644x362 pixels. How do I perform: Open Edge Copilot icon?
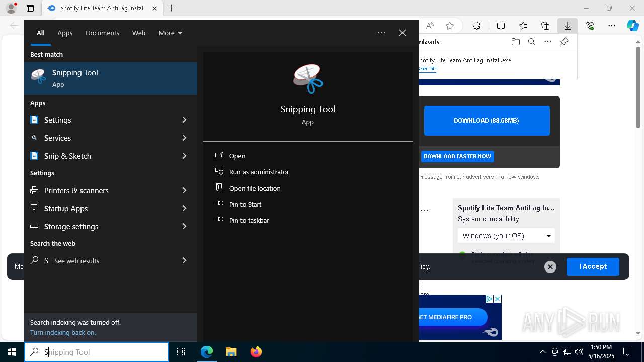(x=632, y=26)
